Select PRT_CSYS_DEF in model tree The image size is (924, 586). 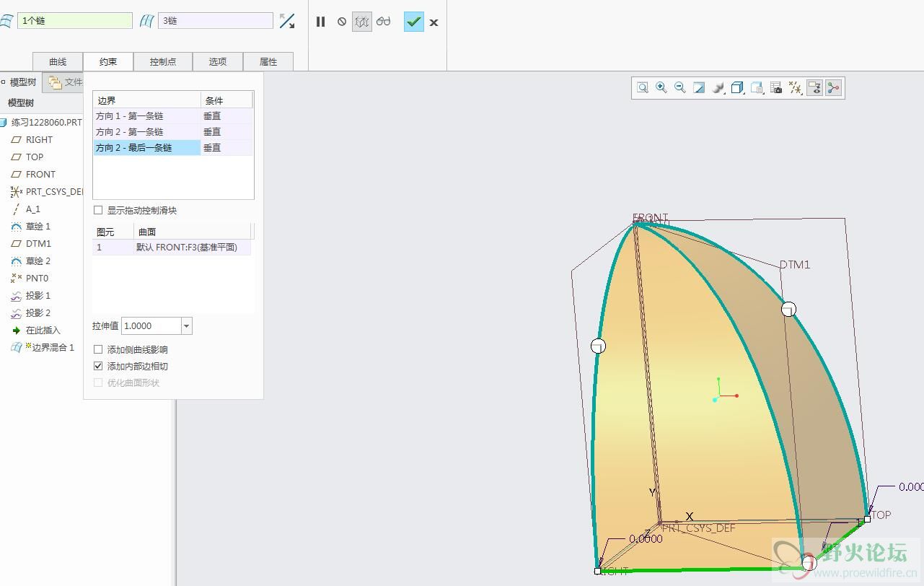48,192
